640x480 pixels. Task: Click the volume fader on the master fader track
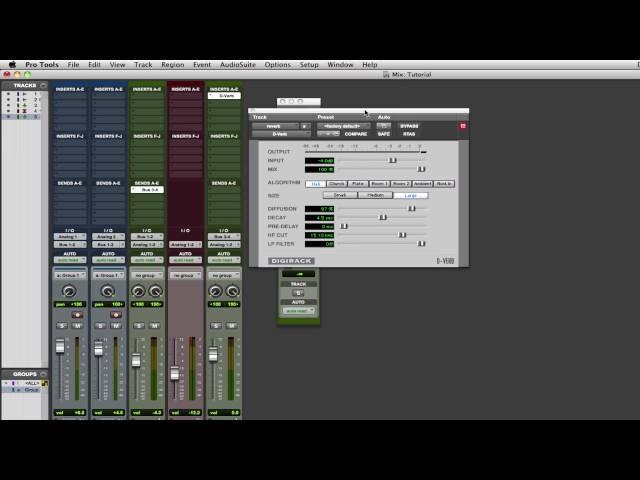pos(174,373)
